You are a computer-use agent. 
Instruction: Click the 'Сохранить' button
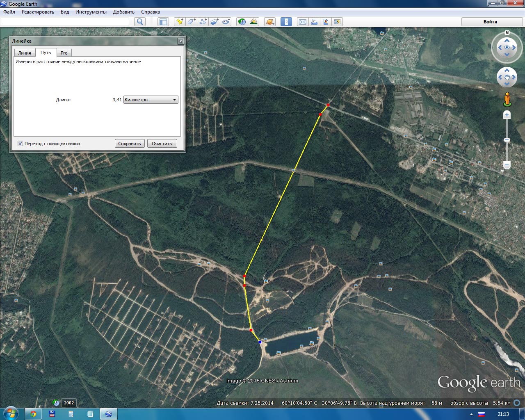130,144
